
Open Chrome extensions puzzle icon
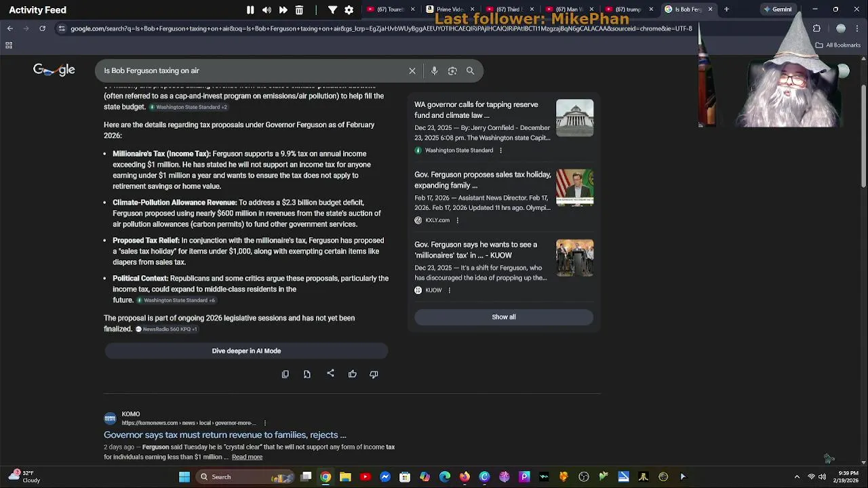816,28
